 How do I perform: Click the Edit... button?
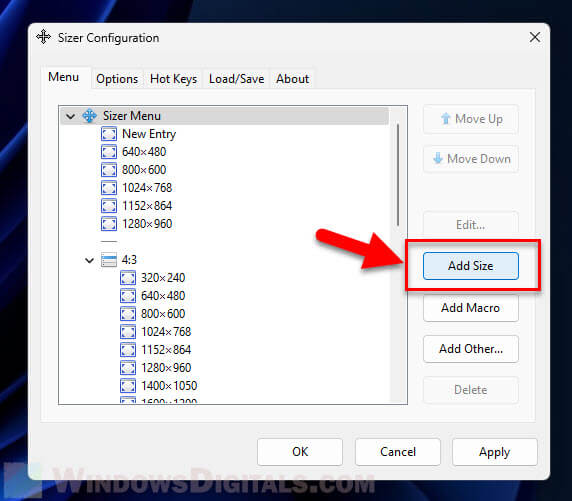pyautogui.click(x=471, y=224)
